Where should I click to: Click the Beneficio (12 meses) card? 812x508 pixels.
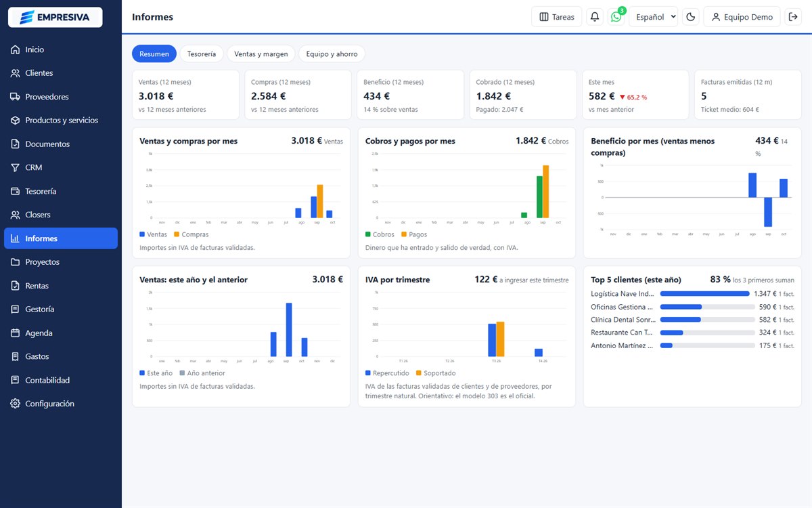coord(411,95)
